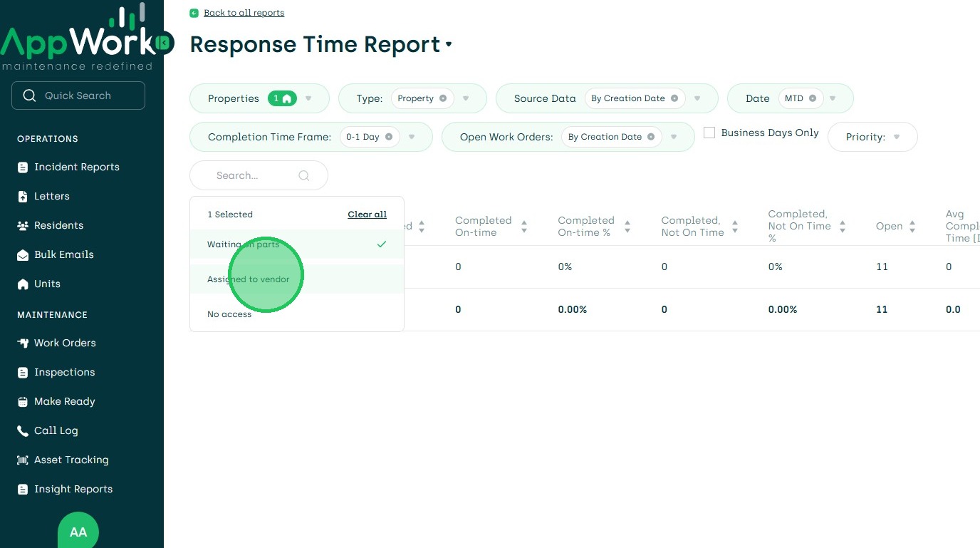Viewport: 980px width, 548px height.
Task: Open Bulk Emails via its envelope icon
Action: pos(23,255)
